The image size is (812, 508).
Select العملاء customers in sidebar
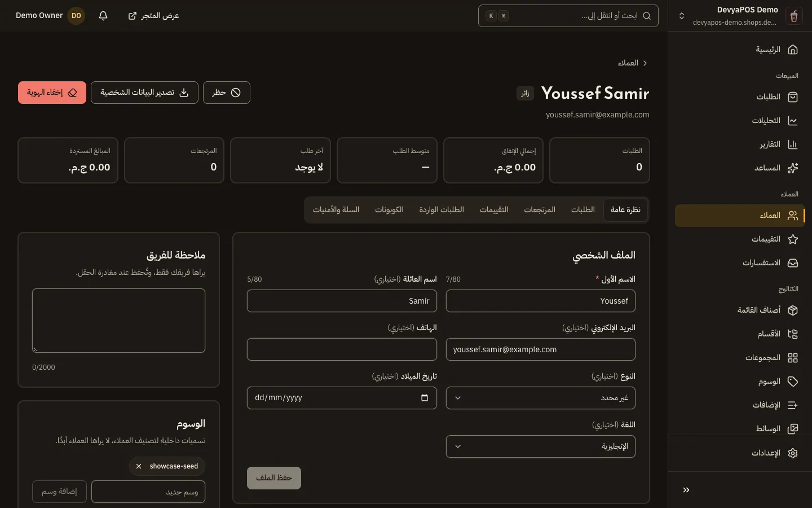(740, 216)
